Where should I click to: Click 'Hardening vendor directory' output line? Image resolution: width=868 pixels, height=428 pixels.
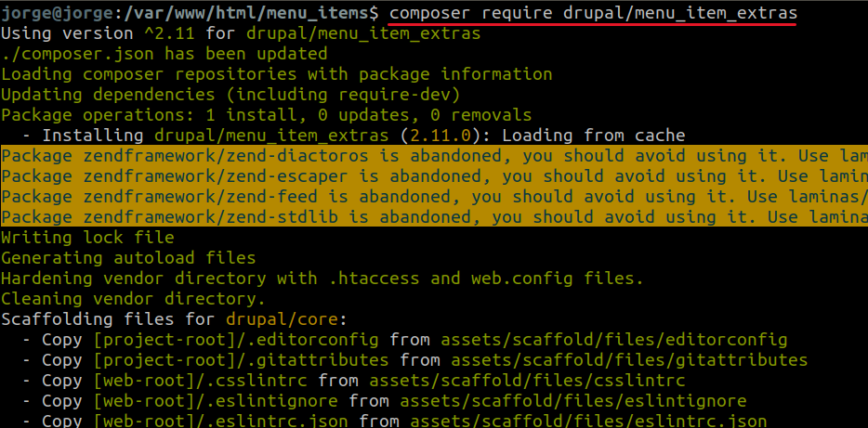tap(322, 279)
